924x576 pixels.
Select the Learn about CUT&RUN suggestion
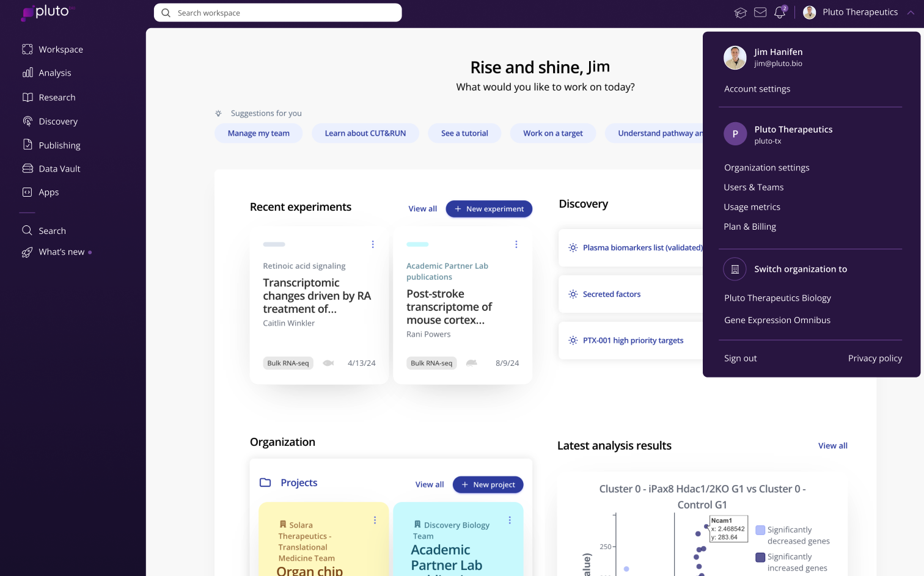pos(365,133)
